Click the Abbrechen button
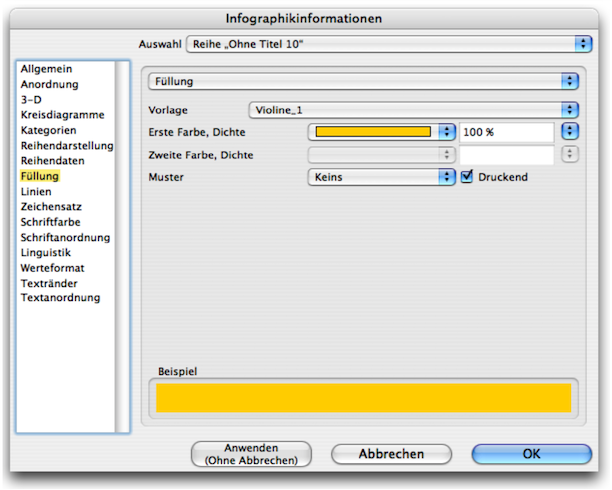 click(x=391, y=454)
